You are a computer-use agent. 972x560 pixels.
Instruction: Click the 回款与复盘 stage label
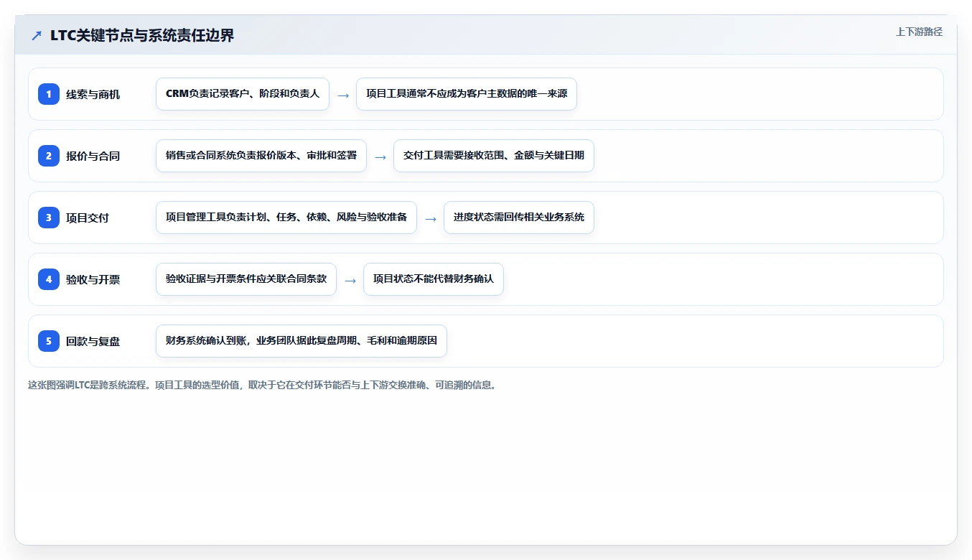pos(93,341)
